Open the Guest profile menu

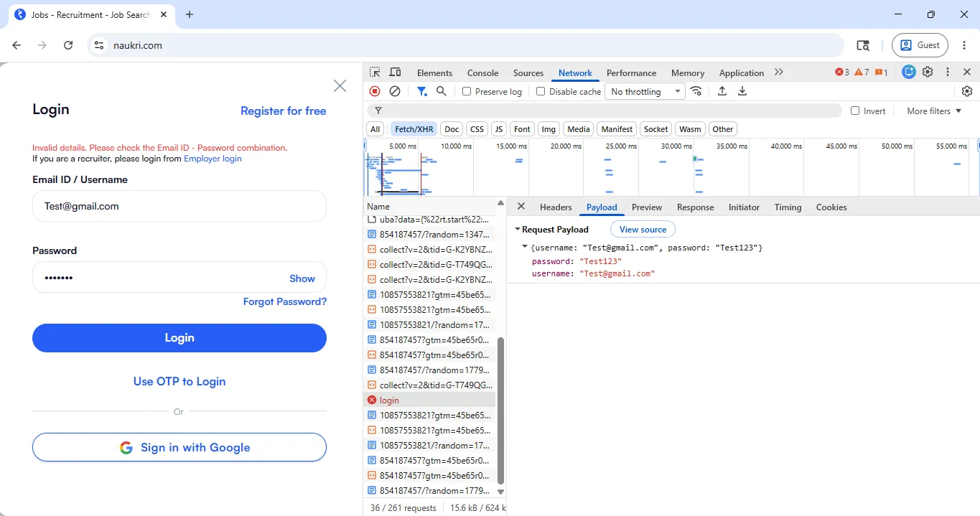[x=920, y=45]
